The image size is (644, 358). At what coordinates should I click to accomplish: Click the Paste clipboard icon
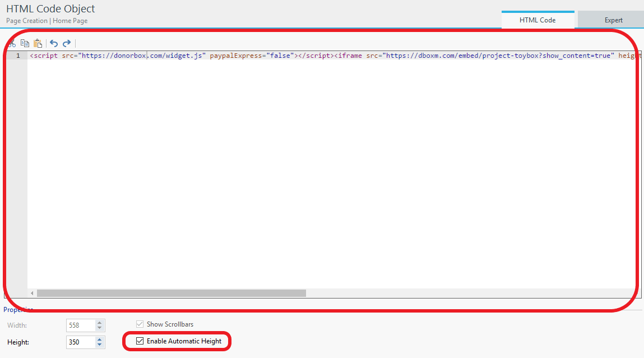[x=38, y=43]
